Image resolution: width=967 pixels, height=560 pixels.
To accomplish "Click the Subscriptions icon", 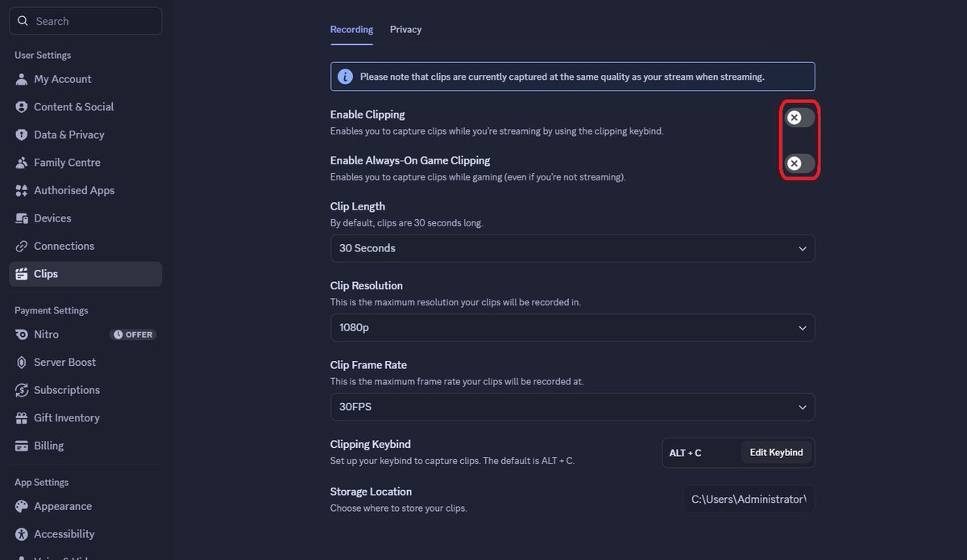I will tap(22, 390).
